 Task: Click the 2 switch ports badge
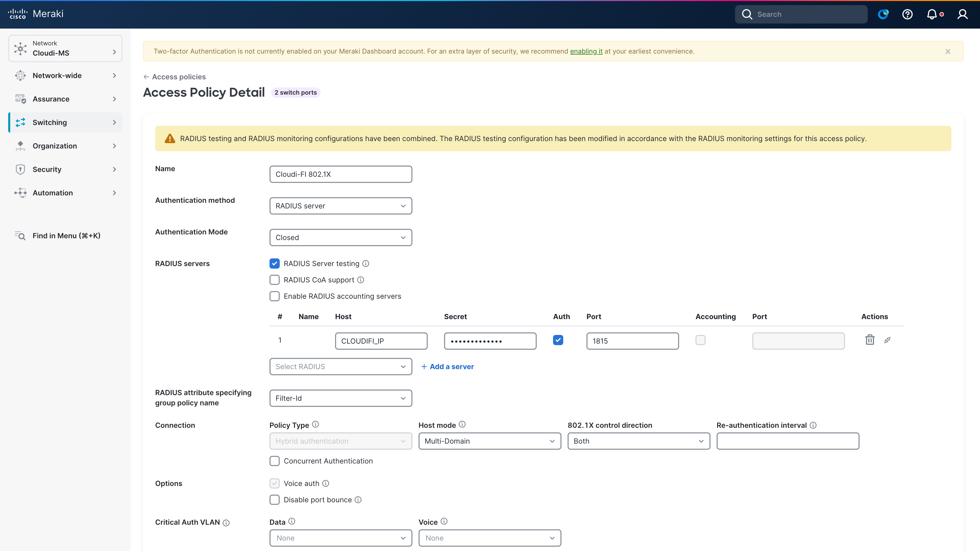pos(296,92)
